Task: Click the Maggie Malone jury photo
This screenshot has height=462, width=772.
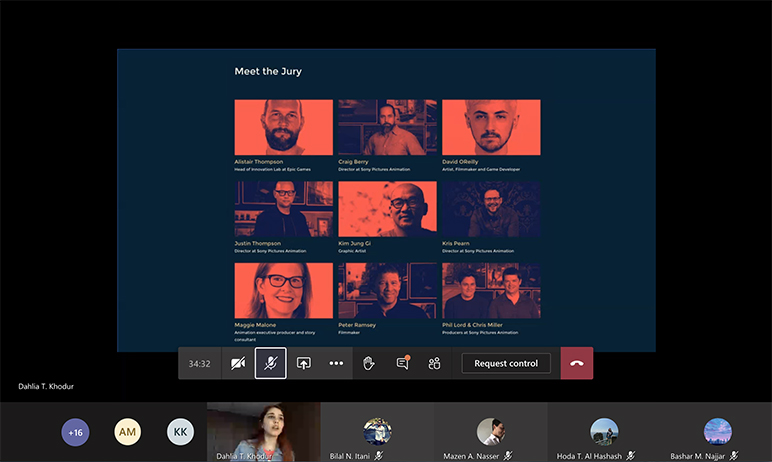Action: click(284, 291)
